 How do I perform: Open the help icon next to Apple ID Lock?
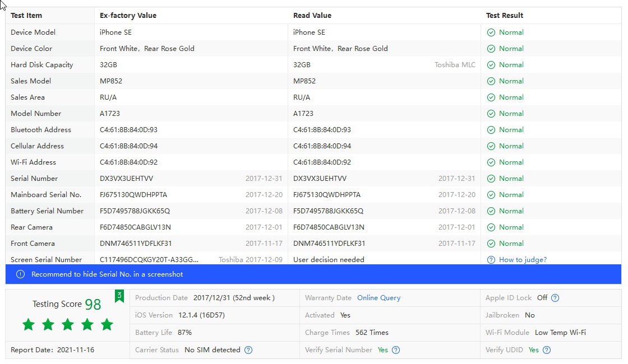tap(555, 298)
